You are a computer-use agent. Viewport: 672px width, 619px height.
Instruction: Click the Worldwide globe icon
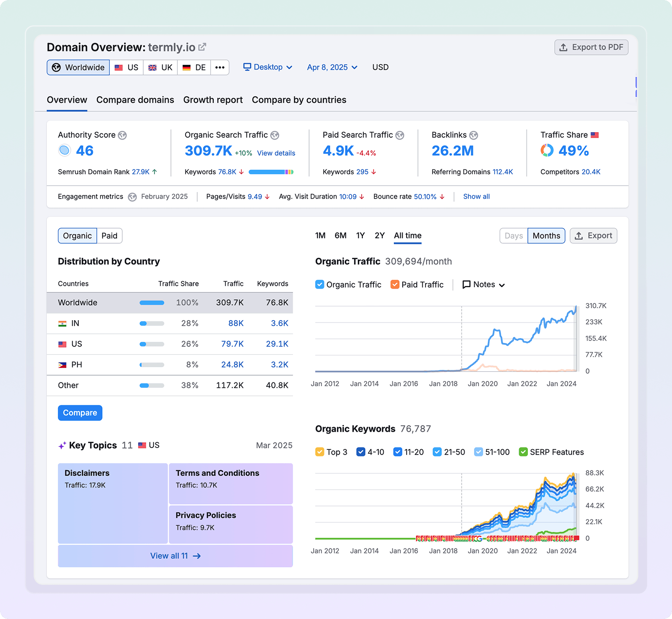coord(56,68)
